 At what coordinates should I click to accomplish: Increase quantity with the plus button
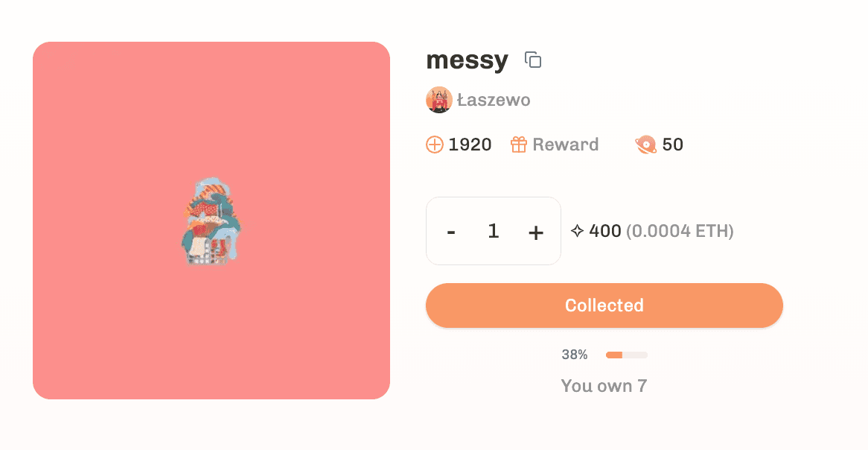(x=535, y=232)
